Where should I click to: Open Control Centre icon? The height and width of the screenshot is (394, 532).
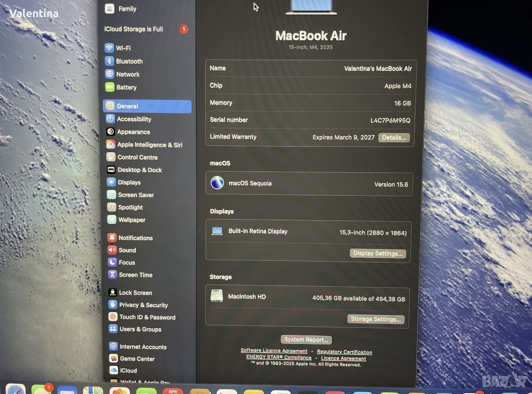click(x=111, y=157)
